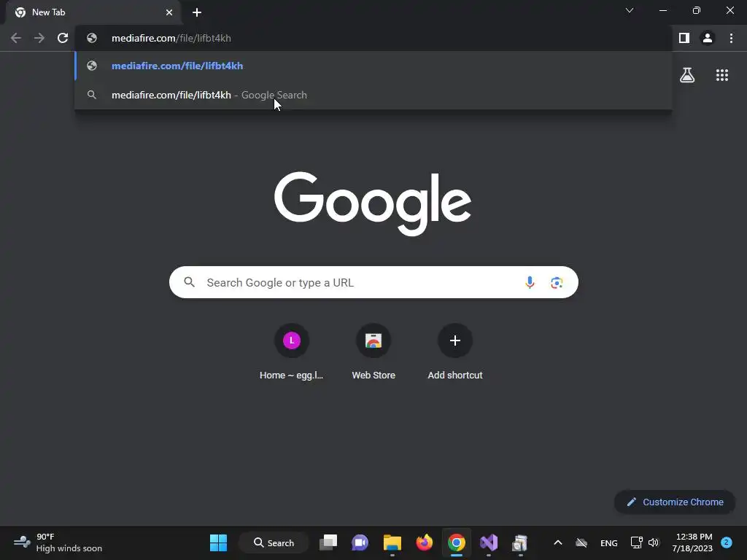Click the address bar URL text
Viewport: 747px width, 560px height.
tap(171, 38)
